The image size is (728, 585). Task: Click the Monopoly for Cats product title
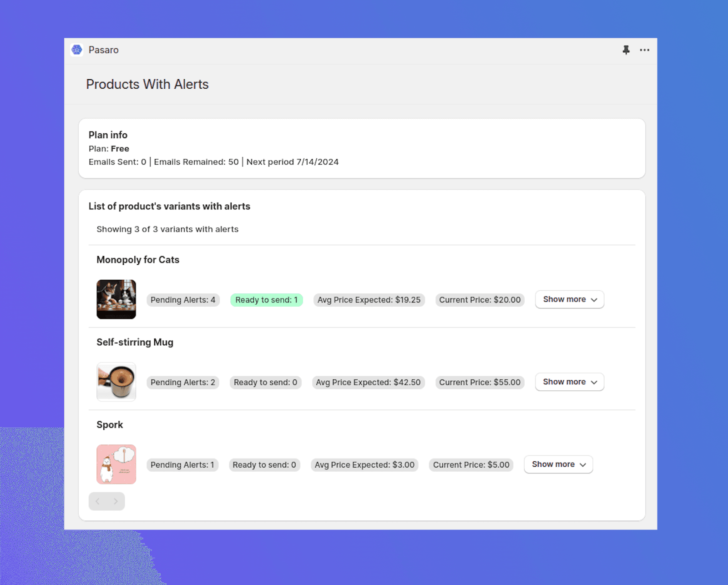(138, 260)
